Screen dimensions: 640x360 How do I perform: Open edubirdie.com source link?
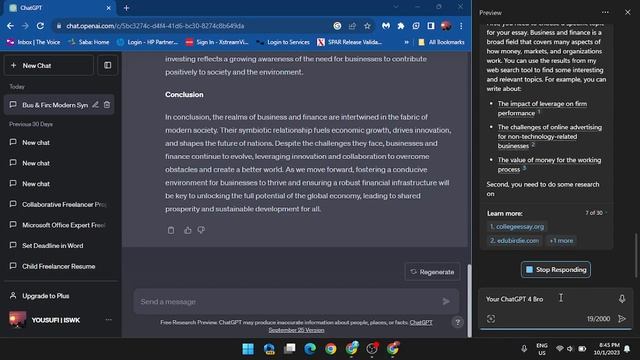pyautogui.click(x=514, y=241)
